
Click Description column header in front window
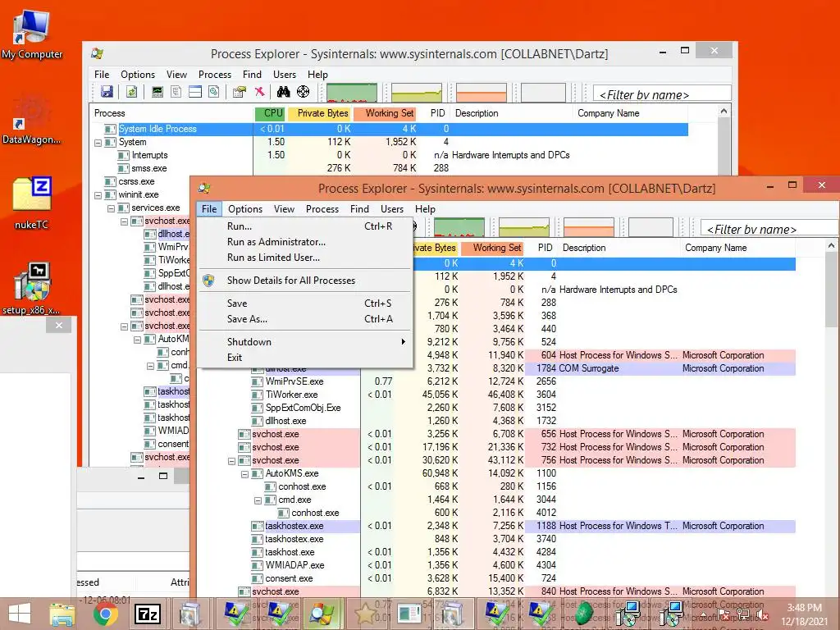[x=619, y=248]
